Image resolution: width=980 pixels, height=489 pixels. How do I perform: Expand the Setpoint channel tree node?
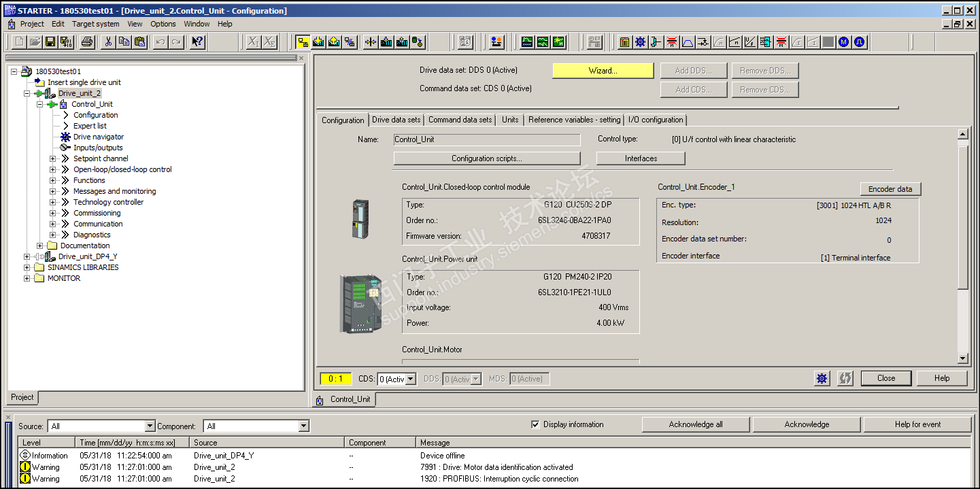point(53,158)
